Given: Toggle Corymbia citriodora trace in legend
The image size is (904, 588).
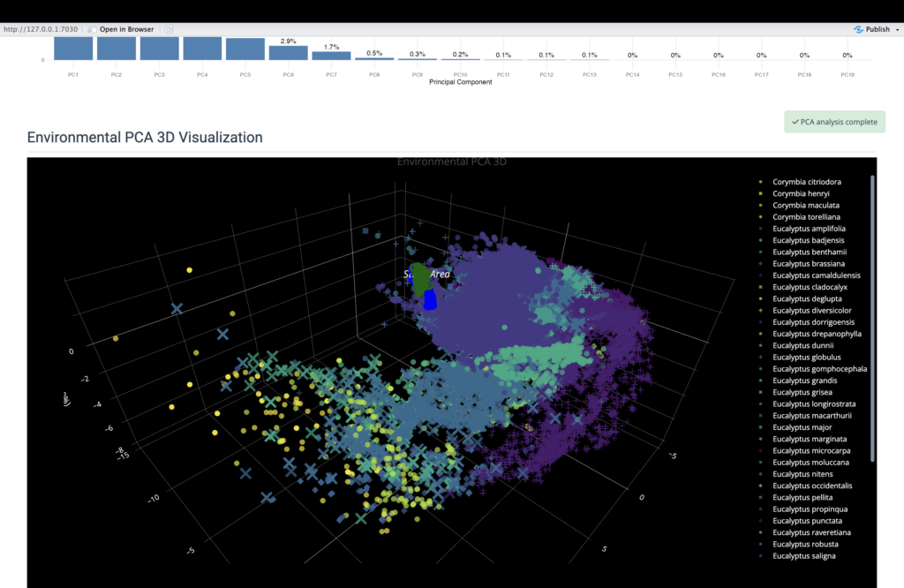Looking at the screenshot, I should coord(808,182).
